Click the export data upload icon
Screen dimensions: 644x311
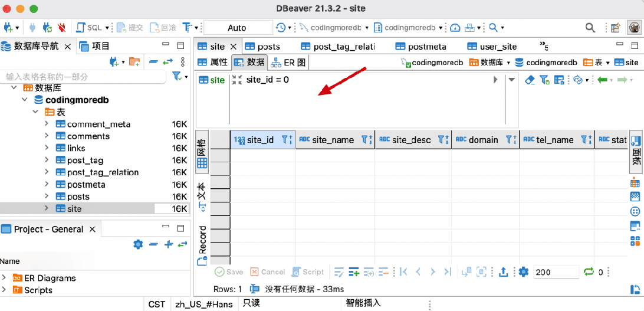[x=504, y=271]
